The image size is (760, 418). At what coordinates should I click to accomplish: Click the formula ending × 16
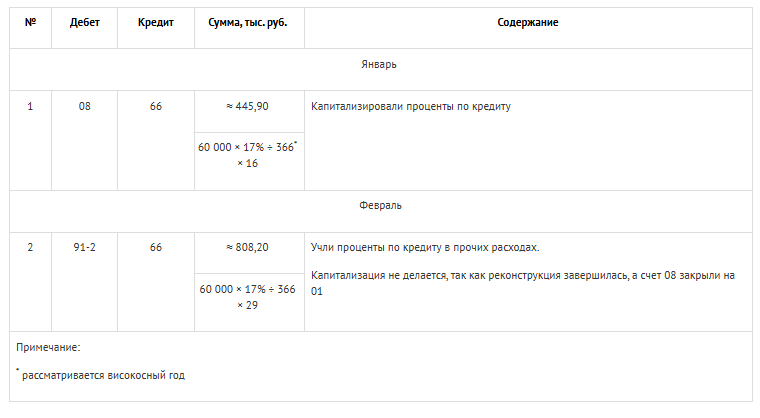(x=248, y=155)
